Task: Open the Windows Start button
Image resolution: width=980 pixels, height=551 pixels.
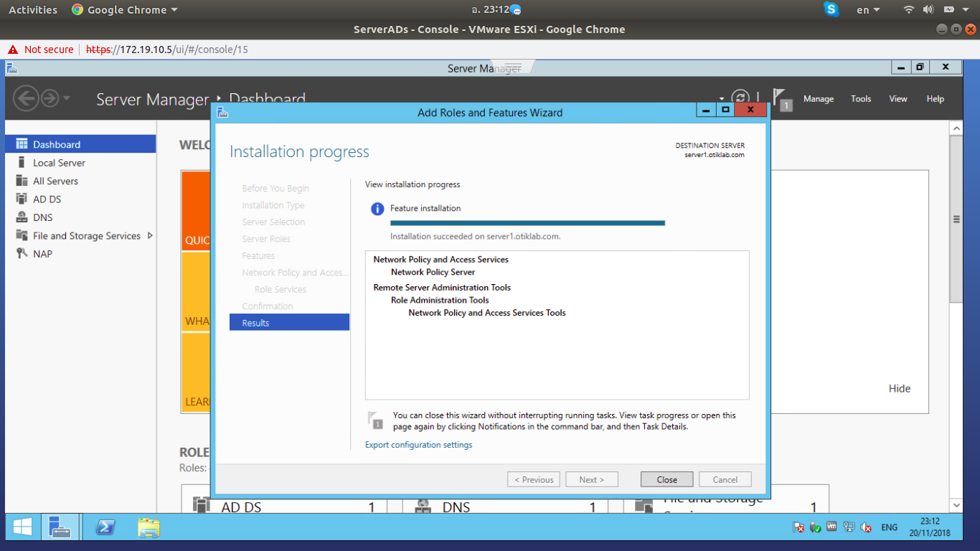Action: tap(22, 528)
